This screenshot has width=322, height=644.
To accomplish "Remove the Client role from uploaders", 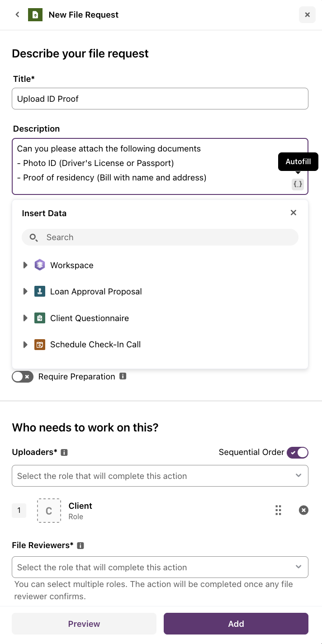I will coord(303,510).
